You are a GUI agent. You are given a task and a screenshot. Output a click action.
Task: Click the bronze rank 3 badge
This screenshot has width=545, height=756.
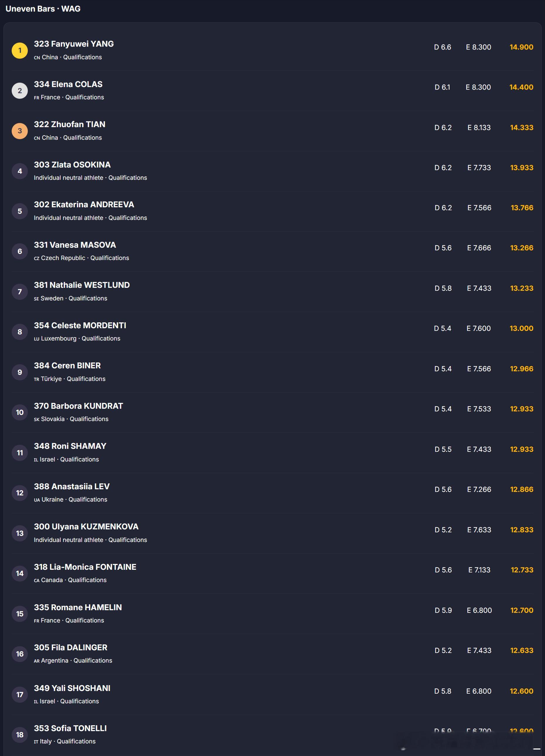point(20,131)
